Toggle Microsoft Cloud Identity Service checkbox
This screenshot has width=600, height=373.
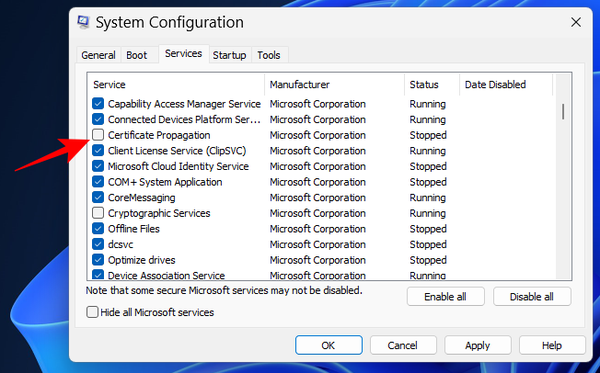tap(98, 166)
